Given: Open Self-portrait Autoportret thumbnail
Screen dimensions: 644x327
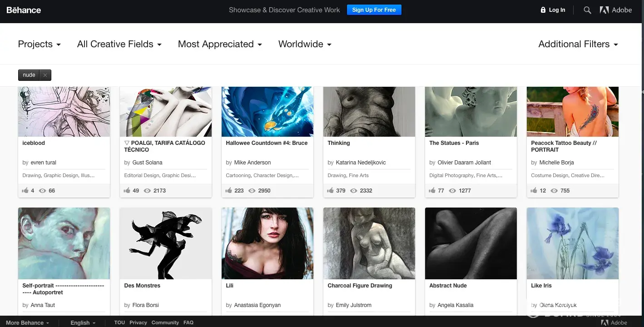Looking at the screenshot, I should (64, 243).
